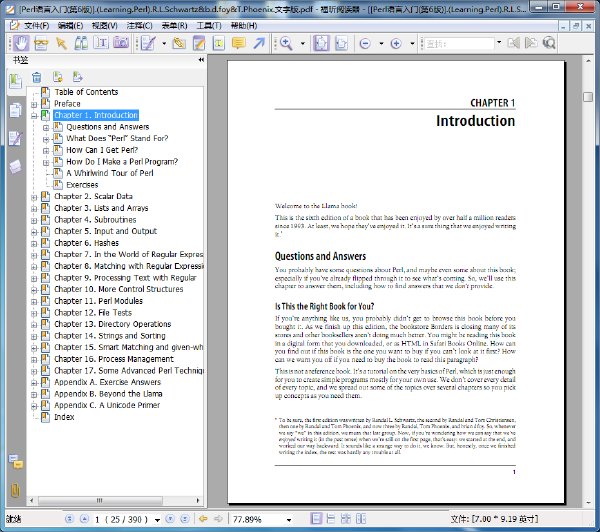Switch to facing pages layout
Viewport: 600px width, 532px height.
346,519
